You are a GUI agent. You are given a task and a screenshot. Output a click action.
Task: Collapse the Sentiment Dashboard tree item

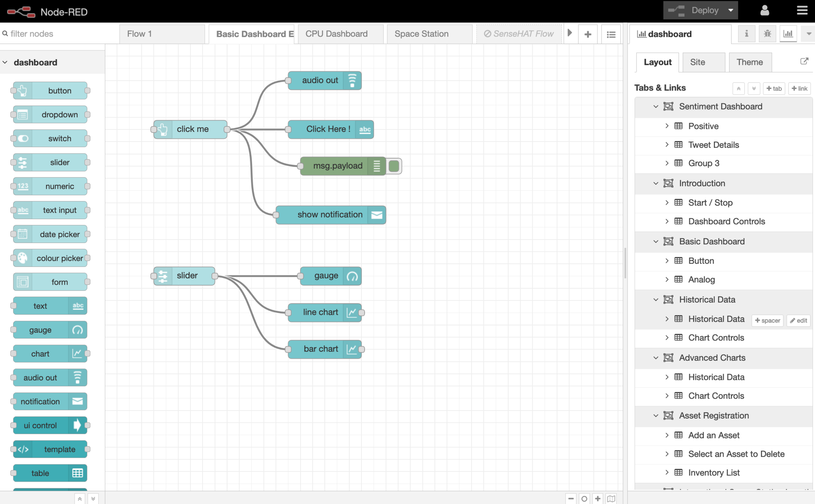[x=656, y=107]
